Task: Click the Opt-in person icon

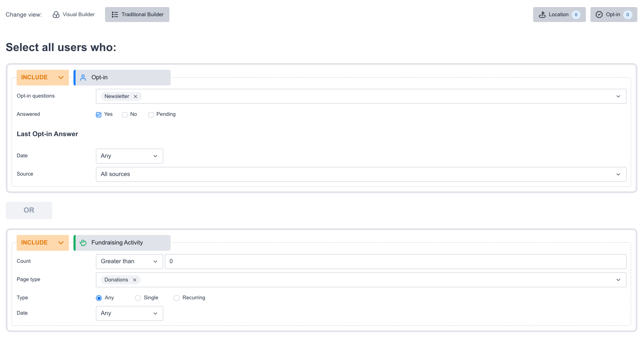Action: 83,78
